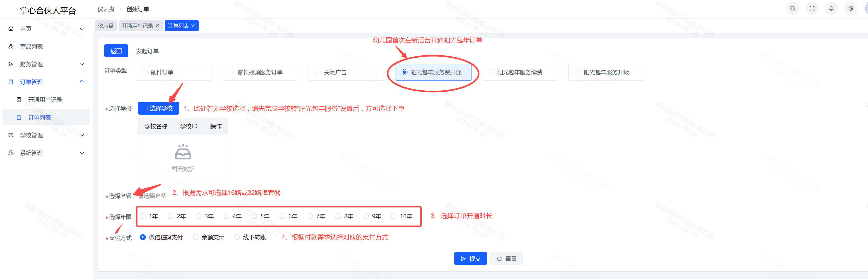Viewport: 868px width, 279px height.
Task: Click the 学校管理 book icon
Action: click(11, 135)
